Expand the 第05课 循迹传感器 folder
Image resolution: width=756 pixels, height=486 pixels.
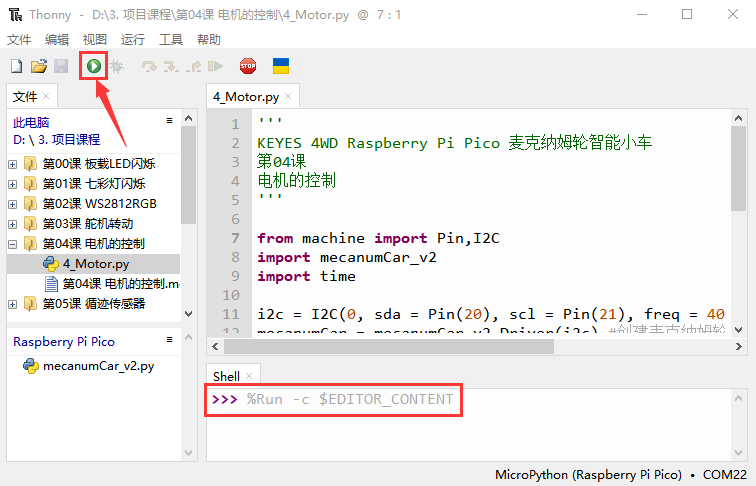point(13,304)
